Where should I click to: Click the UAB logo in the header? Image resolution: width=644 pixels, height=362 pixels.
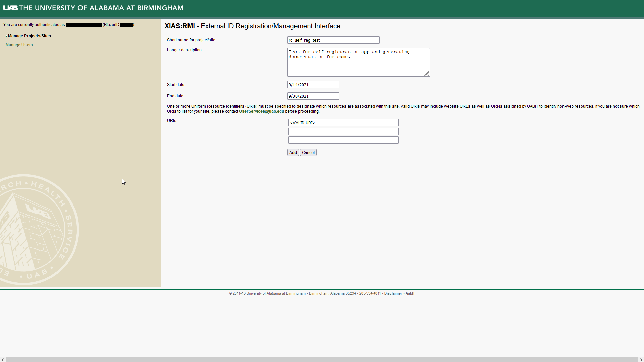click(10, 8)
